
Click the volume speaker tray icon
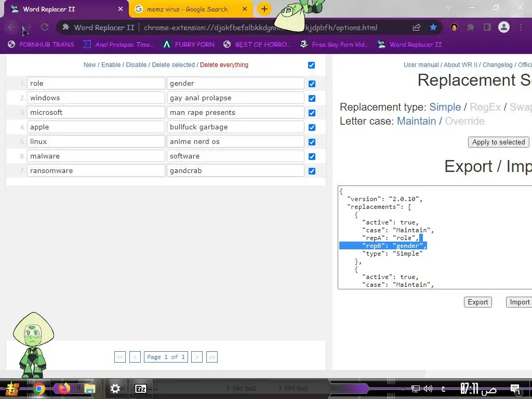pyautogui.click(x=428, y=389)
